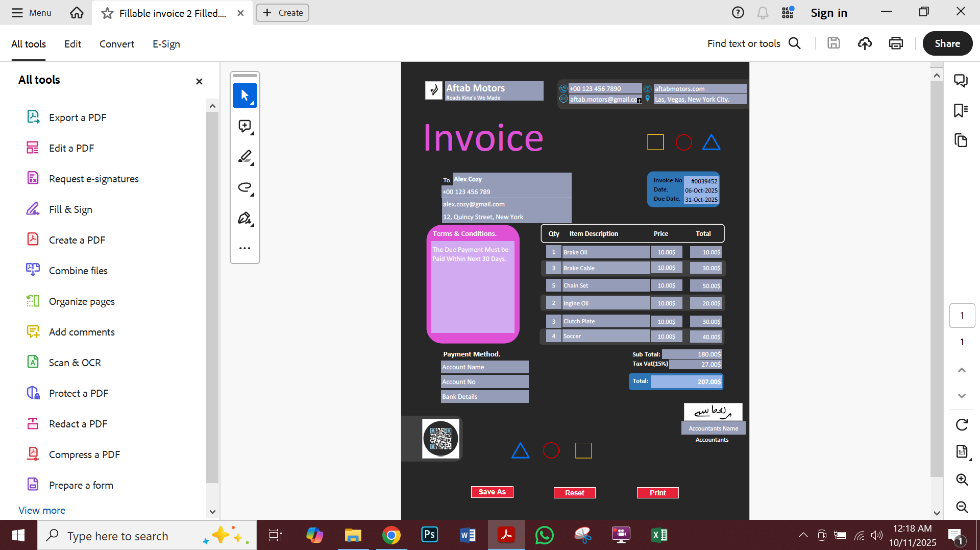980x550 pixels.
Task: Open Chrome from the taskbar
Action: point(391,535)
